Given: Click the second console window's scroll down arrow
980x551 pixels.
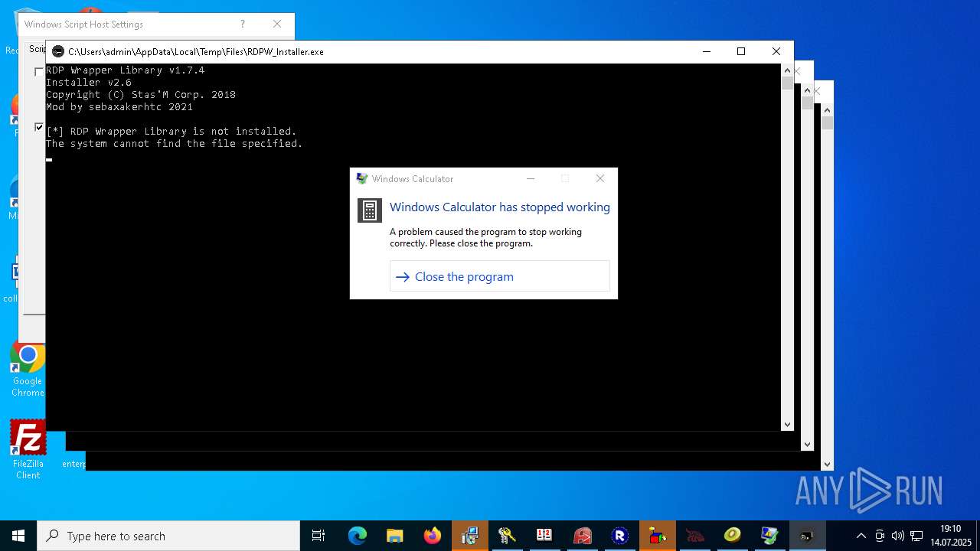Looking at the screenshot, I should point(807,444).
